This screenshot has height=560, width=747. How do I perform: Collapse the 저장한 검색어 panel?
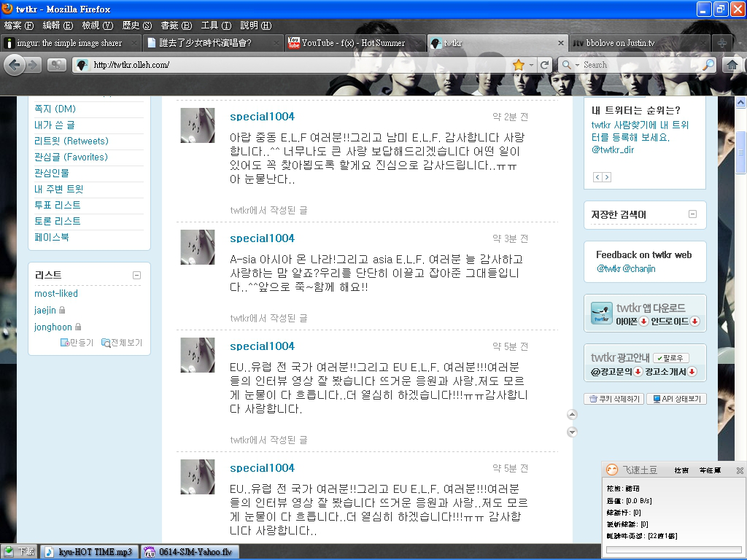[x=693, y=214]
